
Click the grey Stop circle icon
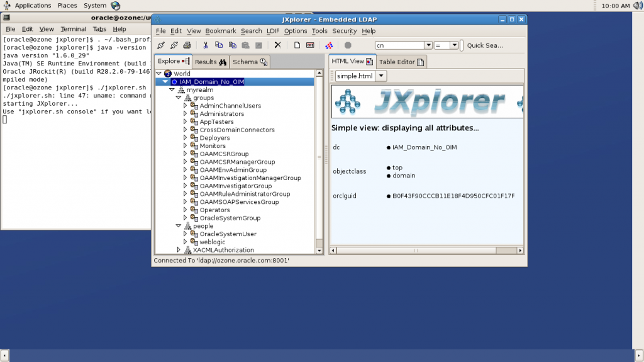pyautogui.click(x=348, y=45)
